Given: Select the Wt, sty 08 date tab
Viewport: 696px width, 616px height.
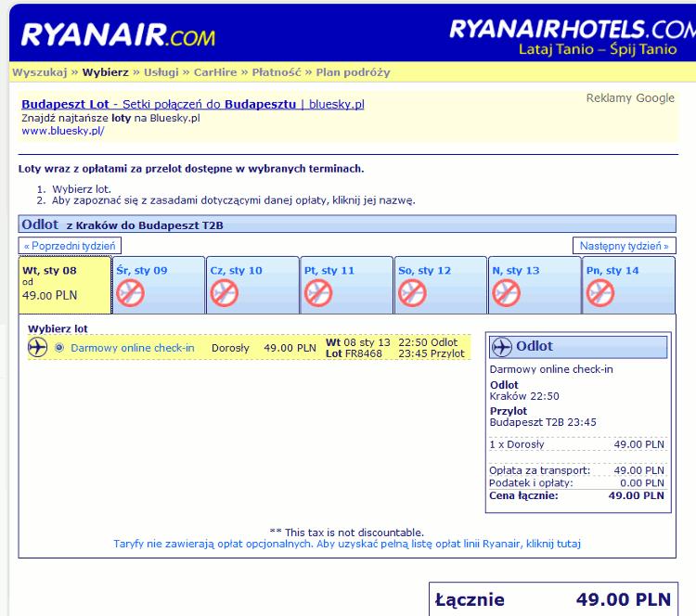Looking at the screenshot, I should click(65, 285).
